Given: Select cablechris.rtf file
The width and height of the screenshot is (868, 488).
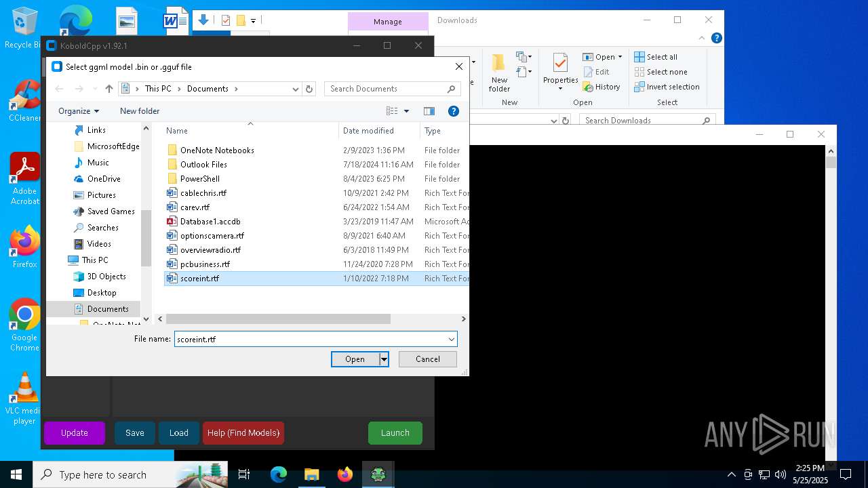Looking at the screenshot, I should click(x=203, y=193).
